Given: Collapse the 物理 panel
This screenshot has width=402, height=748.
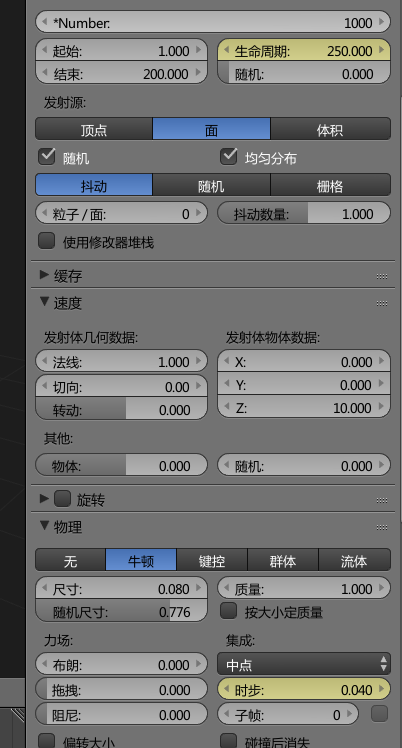Looking at the screenshot, I should [x=45, y=526].
